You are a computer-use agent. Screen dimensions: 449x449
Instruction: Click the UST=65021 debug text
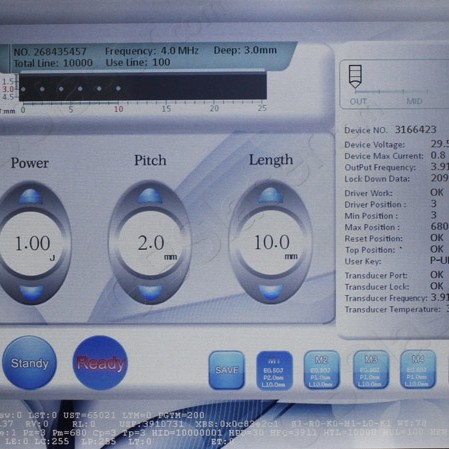pos(90,415)
